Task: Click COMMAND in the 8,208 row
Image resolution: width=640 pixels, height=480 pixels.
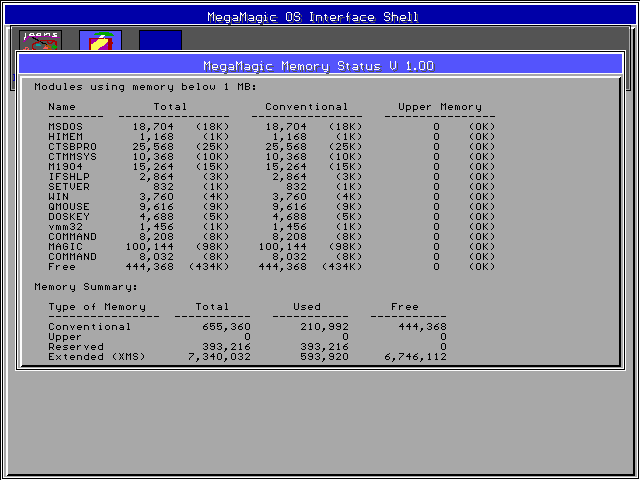Action: [72, 237]
